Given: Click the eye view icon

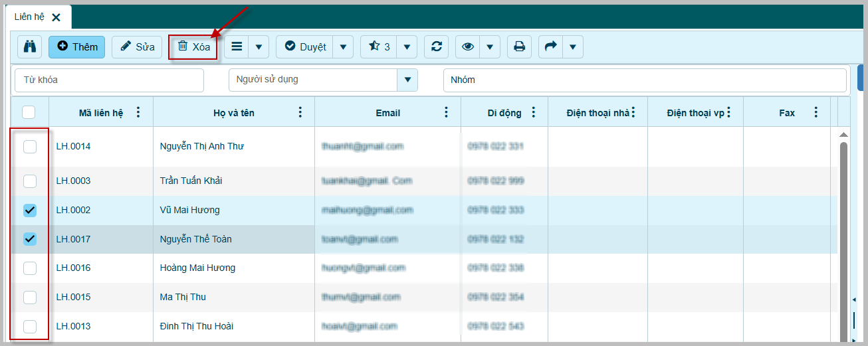Looking at the screenshot, I should tap(468, 47).
